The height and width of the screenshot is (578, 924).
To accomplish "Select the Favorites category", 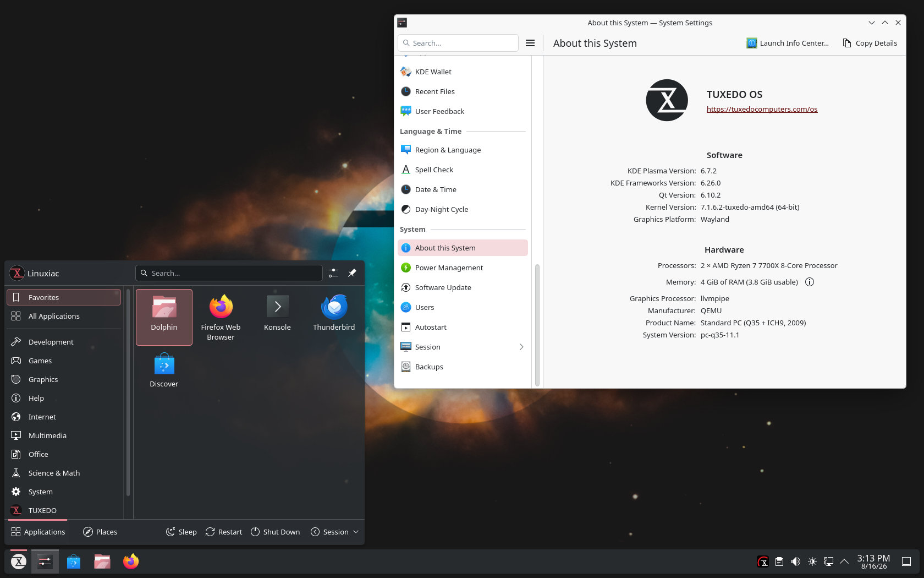I will (64, 297).
